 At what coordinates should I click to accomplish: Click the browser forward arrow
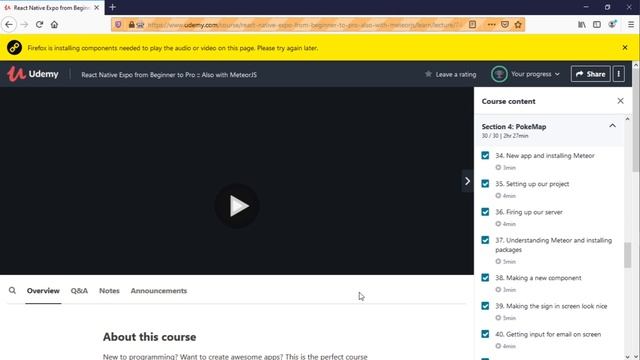click(x=24, y=24)
